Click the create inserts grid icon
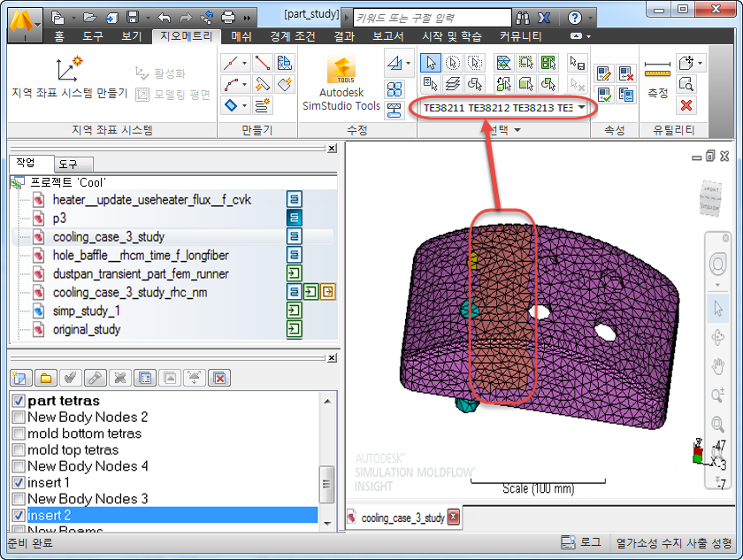Image resolution: width=743 pixels, height=560 pixels. coord(284,63)
